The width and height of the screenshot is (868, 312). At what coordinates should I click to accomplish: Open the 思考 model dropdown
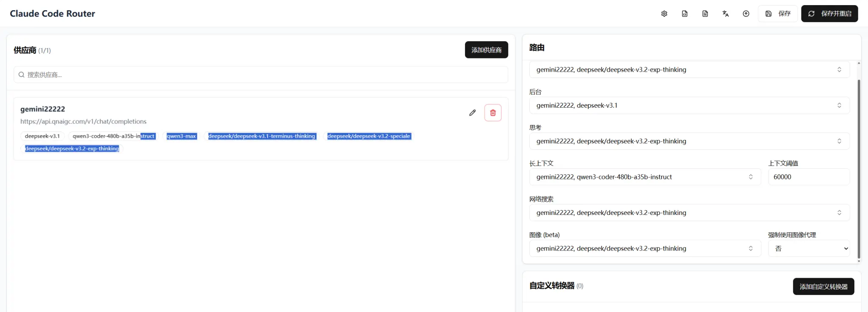[690, 141]
